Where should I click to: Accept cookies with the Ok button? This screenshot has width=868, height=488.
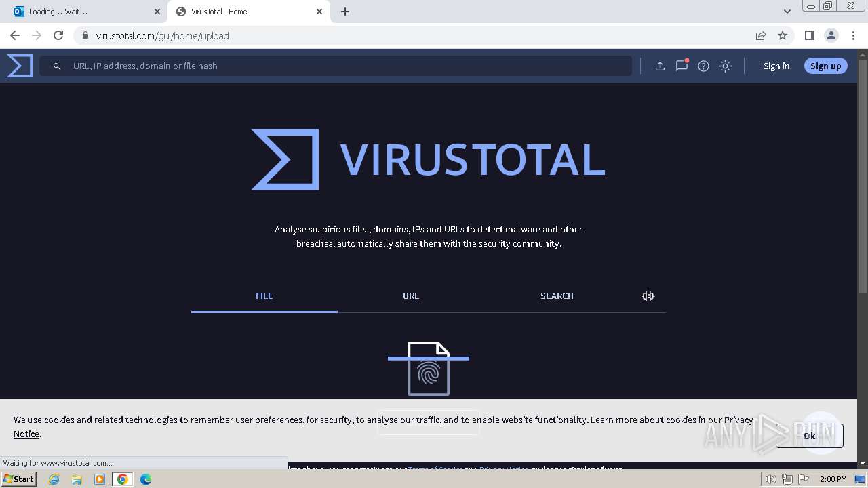tap(810, 436)
